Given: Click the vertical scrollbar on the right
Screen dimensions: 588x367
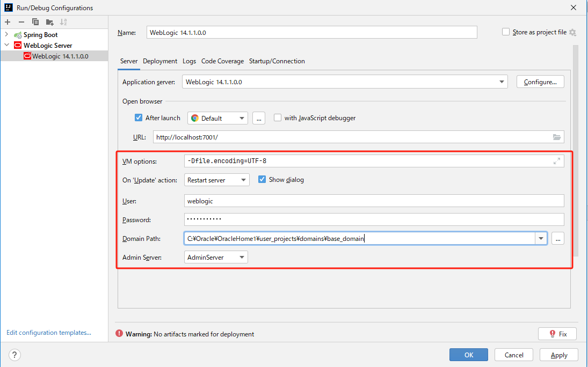Looking at the screenshot, I should [575, 150].
